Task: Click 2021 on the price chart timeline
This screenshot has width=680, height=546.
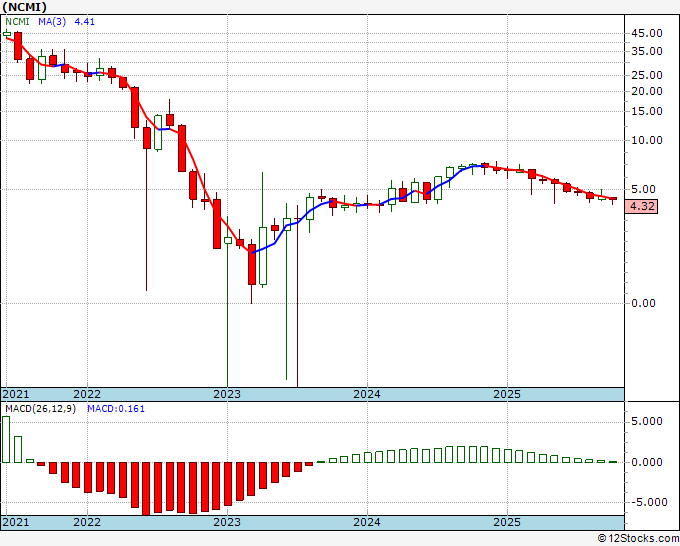Action: [x=16, y=394]
